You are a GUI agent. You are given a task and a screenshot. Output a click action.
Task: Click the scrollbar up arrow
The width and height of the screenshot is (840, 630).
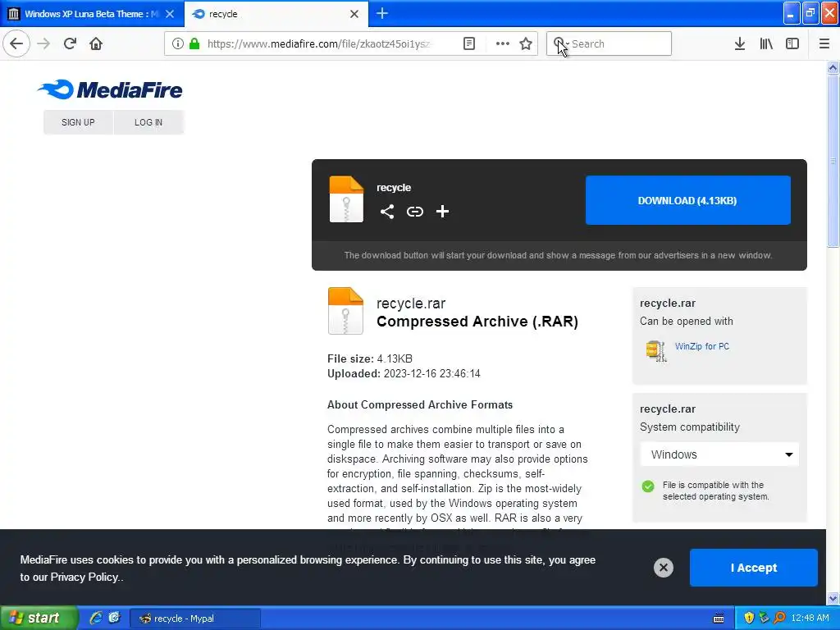click(x=833, y=67)
